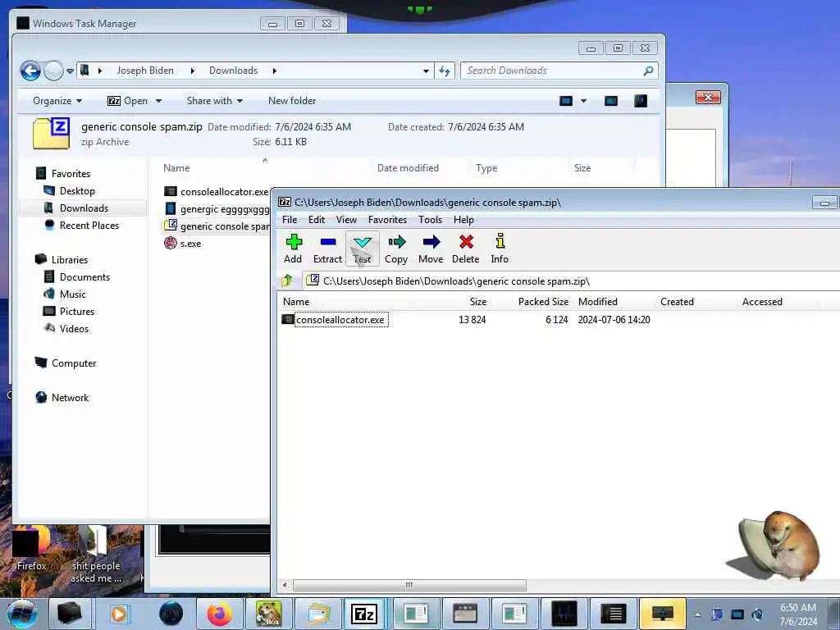Select Downloads in the navigation pane
Viewport: 840px width, 630px height.
click(84, 208)
